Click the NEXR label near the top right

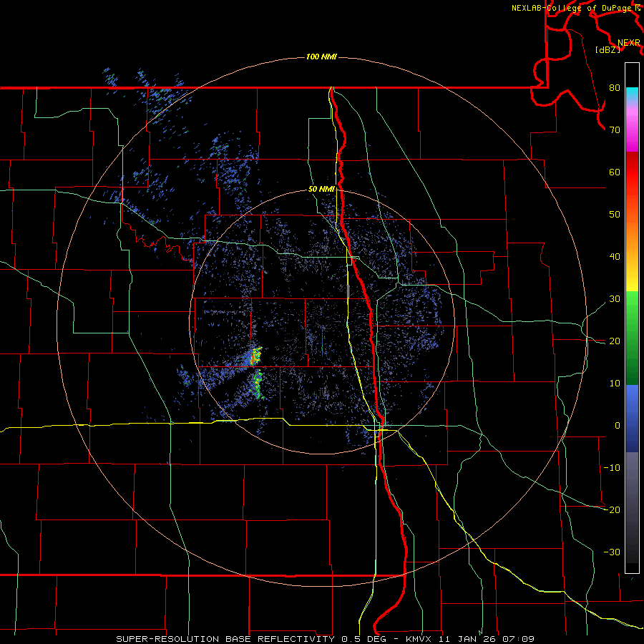pos(629,43)
